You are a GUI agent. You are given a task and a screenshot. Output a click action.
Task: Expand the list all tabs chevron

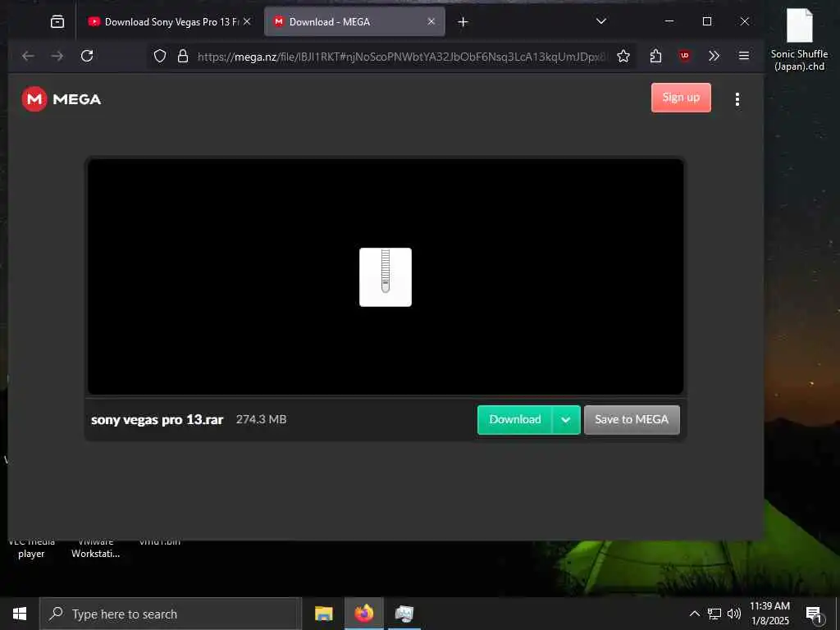coord(601,21)
